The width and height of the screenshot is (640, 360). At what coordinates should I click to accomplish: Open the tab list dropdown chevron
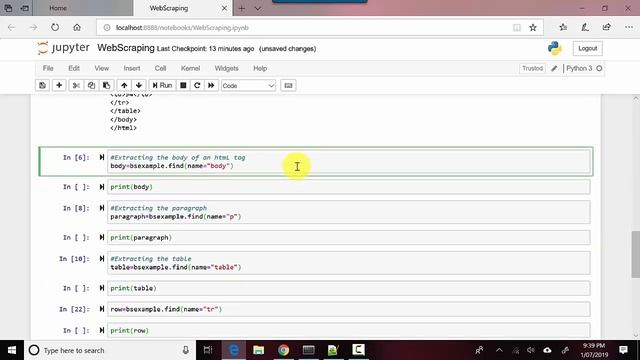click(258, 8)
